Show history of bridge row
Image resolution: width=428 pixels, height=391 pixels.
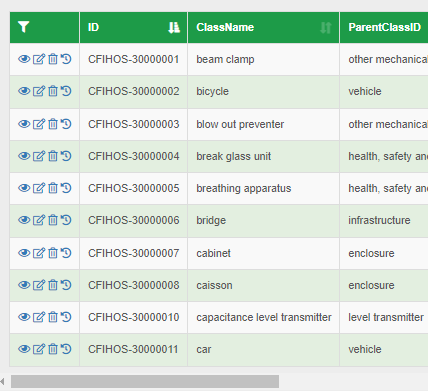tap(66, 220)
